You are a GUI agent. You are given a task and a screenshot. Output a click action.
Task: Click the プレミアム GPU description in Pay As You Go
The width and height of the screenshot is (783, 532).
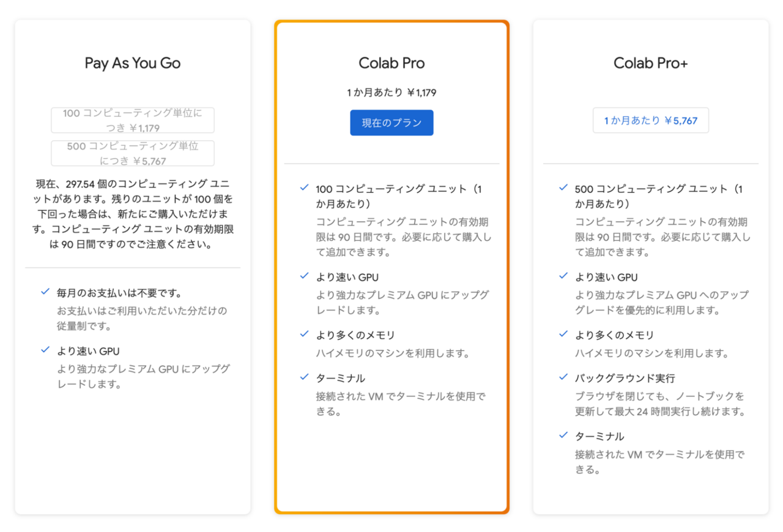point(144,377)
